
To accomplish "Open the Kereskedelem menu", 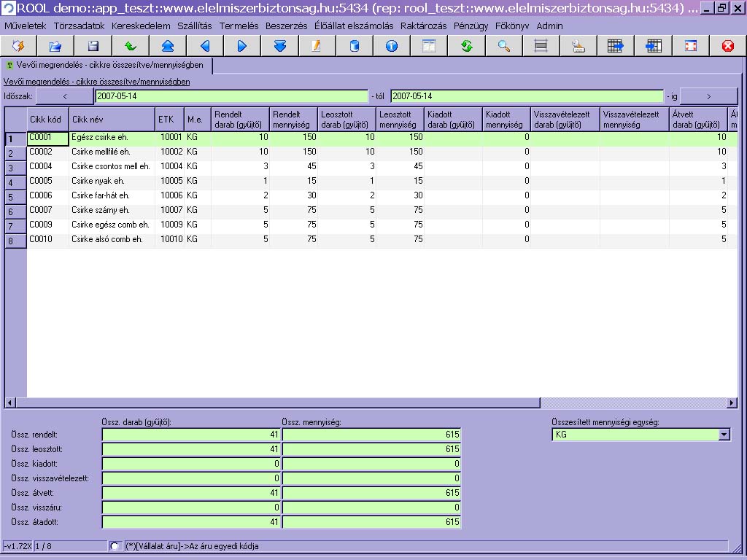I will 141,26.
